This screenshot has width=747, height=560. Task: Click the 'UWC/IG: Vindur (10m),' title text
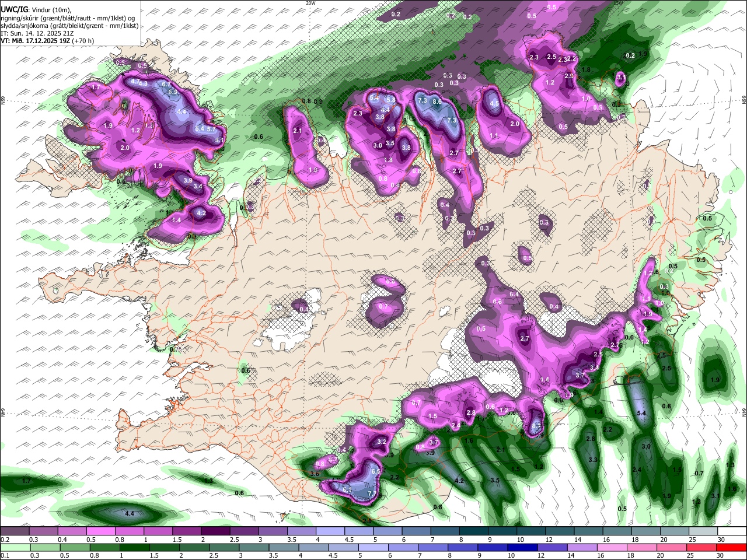click(36, 10)
